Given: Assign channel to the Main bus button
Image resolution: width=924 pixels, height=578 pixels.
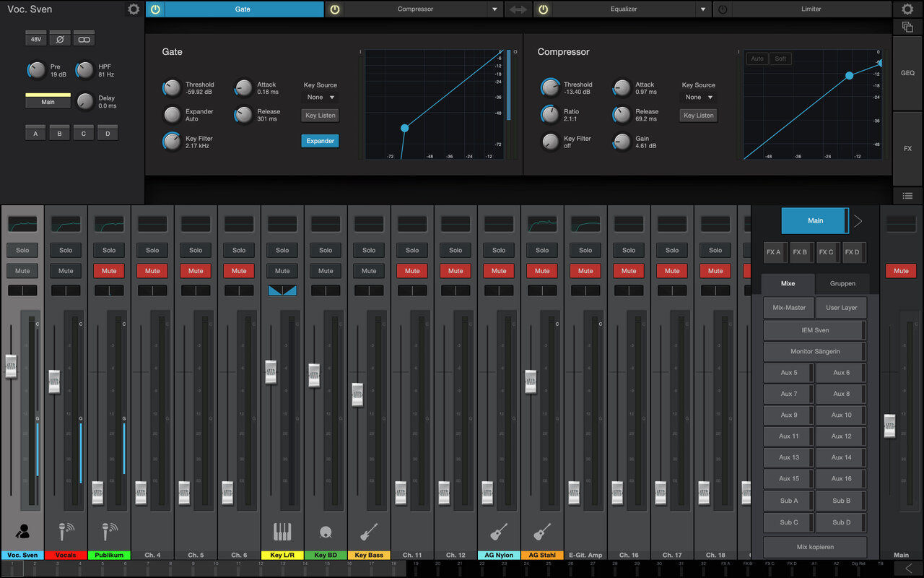Looking at the screenshot, I should [x=48, y=100].
